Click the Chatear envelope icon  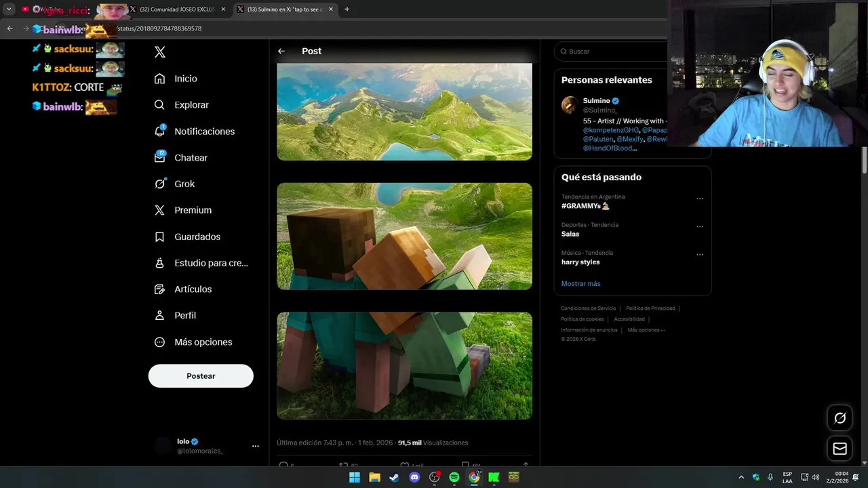159,157
